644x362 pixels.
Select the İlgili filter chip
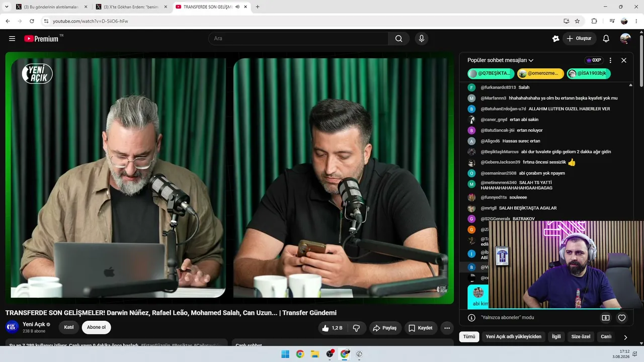(x=556, y=337)
